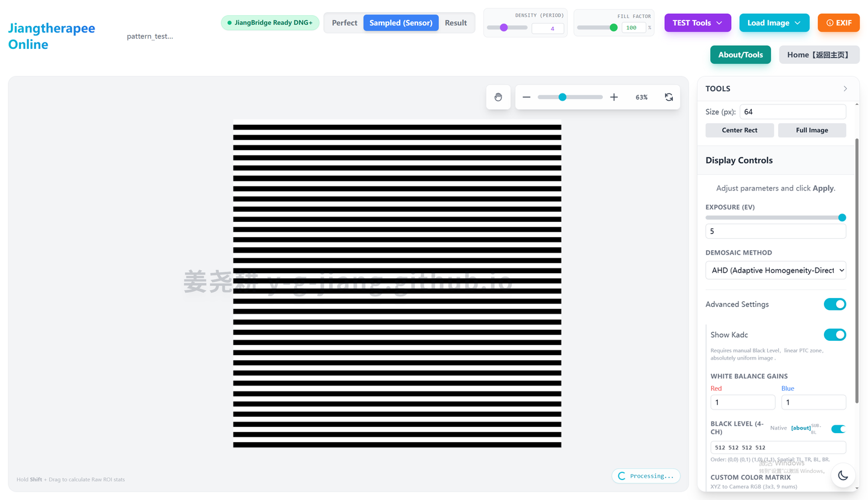The height and width of the screenshot is (500, 868).
Task: Switch to the Perfect view tab
Action: click(x=344, y=23)
